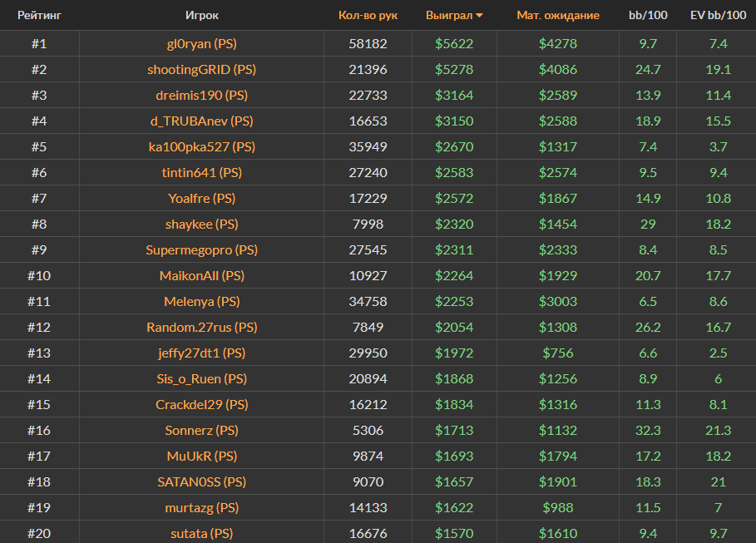Select sutata (PS) at rank 20
756x543 pixels.
pos(201,533)
